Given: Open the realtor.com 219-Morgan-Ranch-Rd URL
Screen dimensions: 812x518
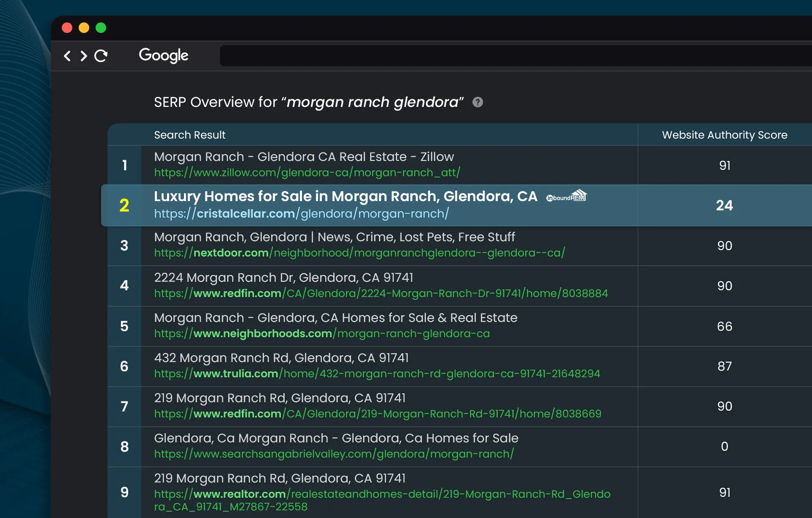Looking at the screenshot, I should tap(382, 500).
